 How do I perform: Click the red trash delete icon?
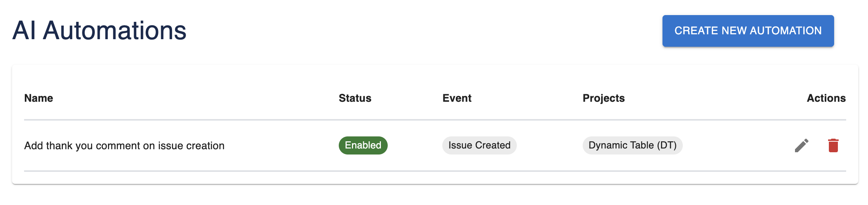[x=833, y=145]
